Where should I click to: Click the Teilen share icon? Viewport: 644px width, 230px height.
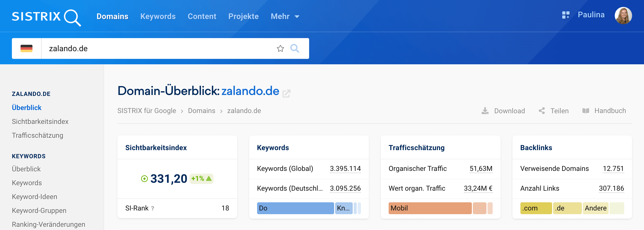click(542, 111)
